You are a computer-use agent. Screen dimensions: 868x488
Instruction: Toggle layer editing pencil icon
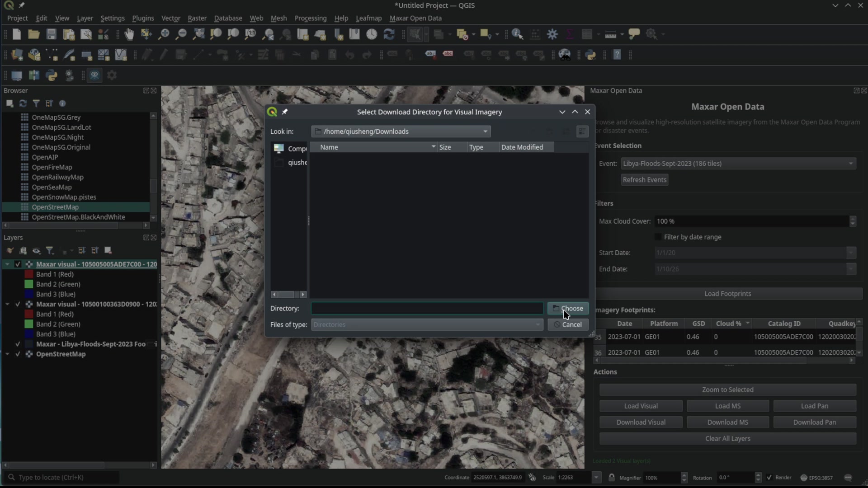(x=164, y=55)
